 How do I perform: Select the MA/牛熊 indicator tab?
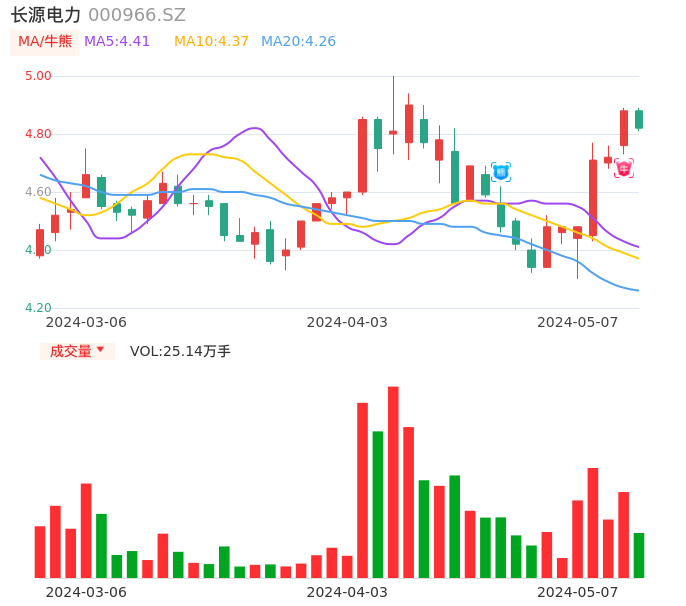[44, 42]
